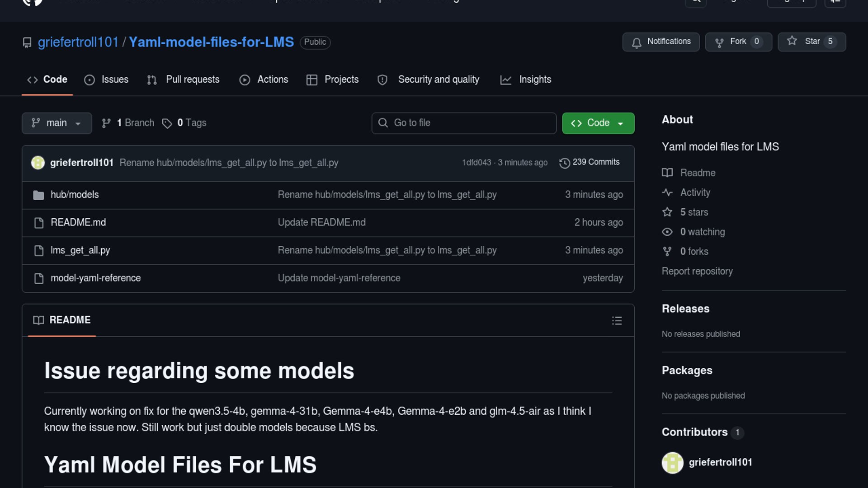Click the griefertroll101 contributor avatar
Viewport: 868px width, 488px height.
tap(672, 463)
